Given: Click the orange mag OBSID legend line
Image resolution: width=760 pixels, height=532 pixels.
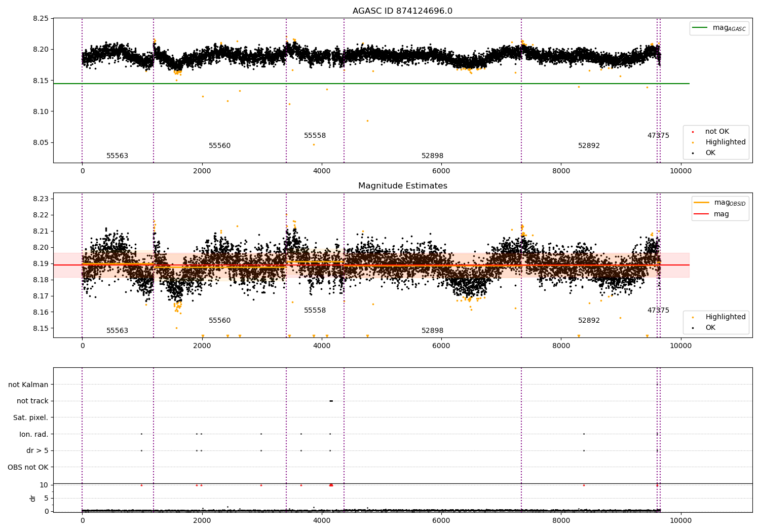Looking at the screenshot, I should [701, 203].
